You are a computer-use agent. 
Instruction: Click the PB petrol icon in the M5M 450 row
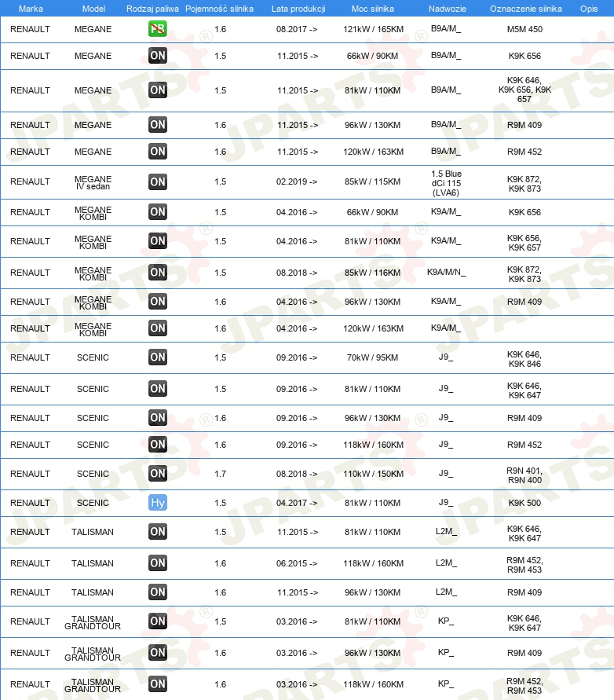pos(158,29)
